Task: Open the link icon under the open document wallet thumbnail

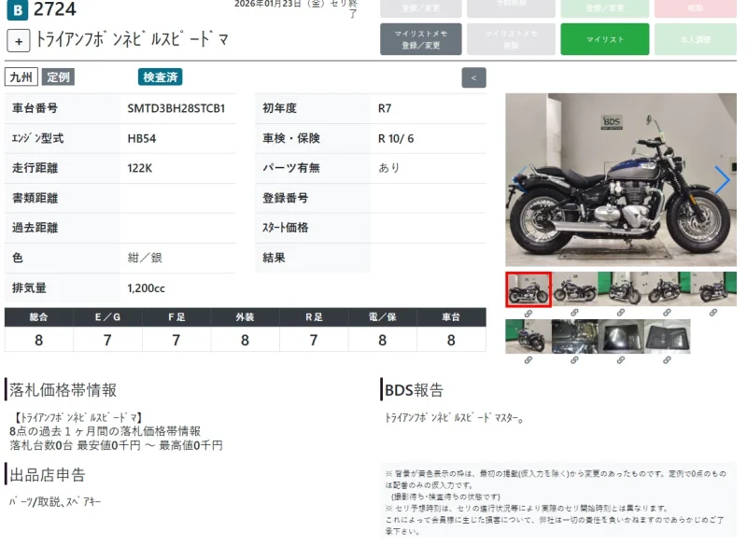Action: 667,360
